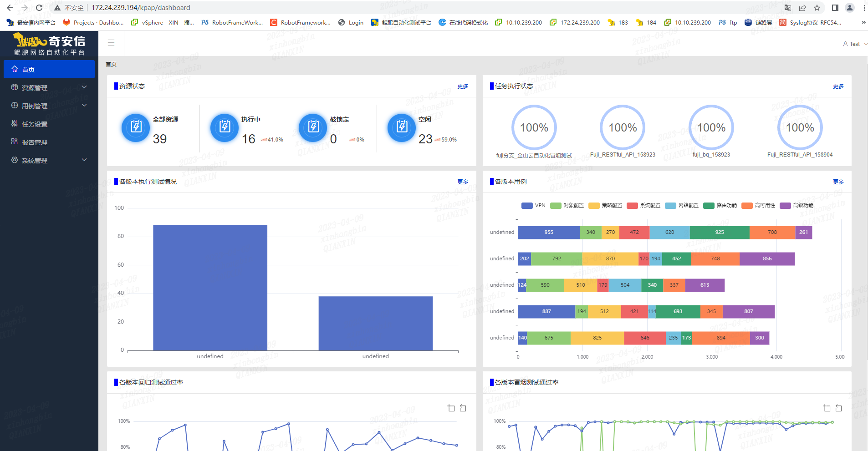The height and width of the screenshot is (451, 868).
Task: Expand 资源管理 submenu chevron
Action: [x=84, y=87]
